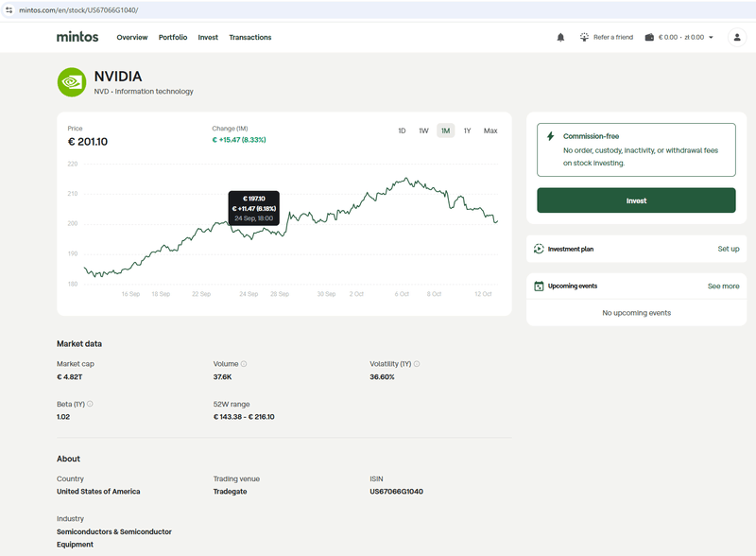The width and height of the screenshot is (756, 556).
Task: Select the 1Y chart range
Action: coord(467,130)
